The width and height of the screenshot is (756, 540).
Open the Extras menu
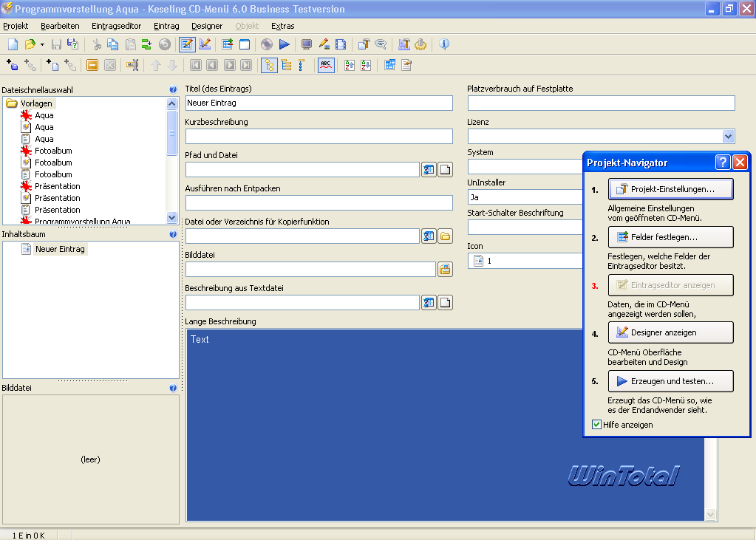click(x=282, y=26)
